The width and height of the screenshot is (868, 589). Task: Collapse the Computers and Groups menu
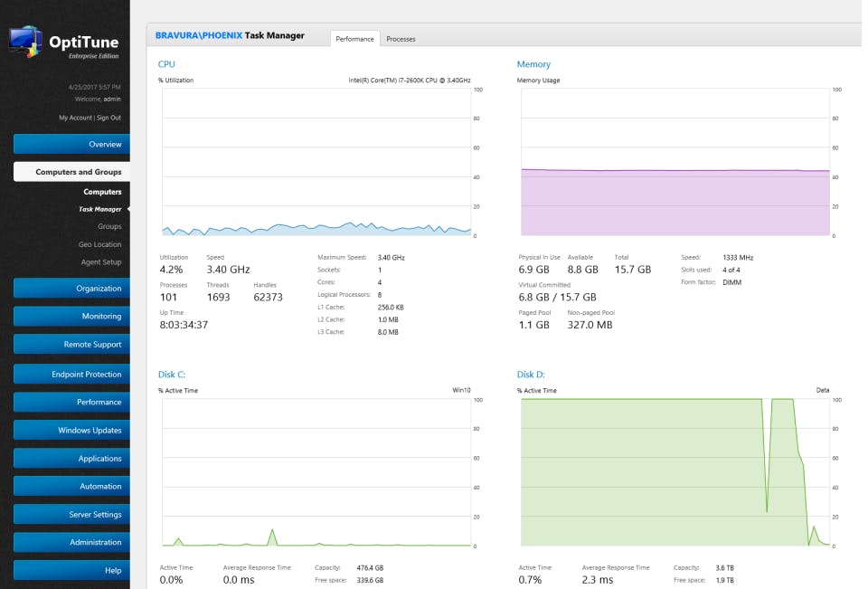[72, 172]
